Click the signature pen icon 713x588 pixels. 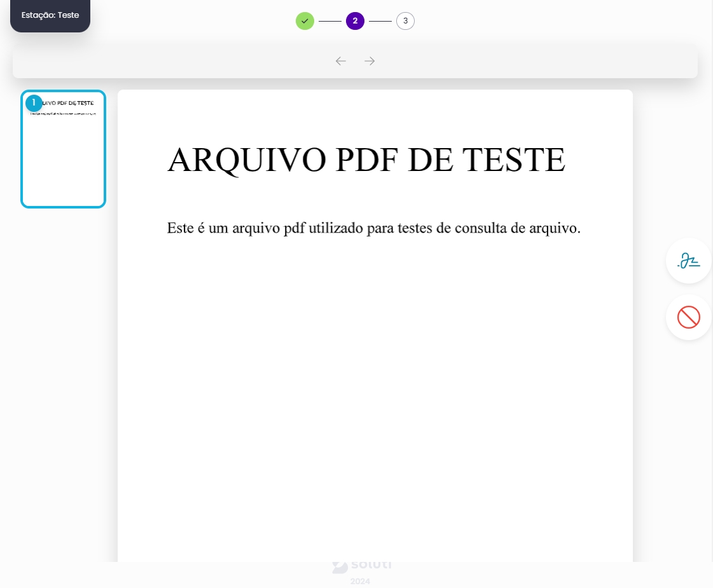[689, 261]
